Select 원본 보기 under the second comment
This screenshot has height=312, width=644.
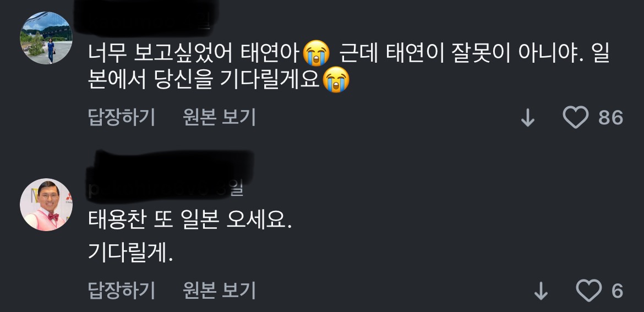tap(219, 290)
